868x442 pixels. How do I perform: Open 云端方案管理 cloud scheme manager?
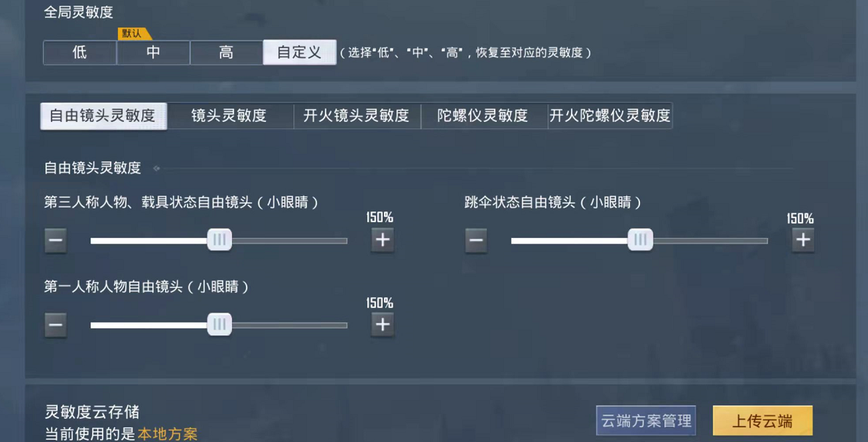coord(646,421)
